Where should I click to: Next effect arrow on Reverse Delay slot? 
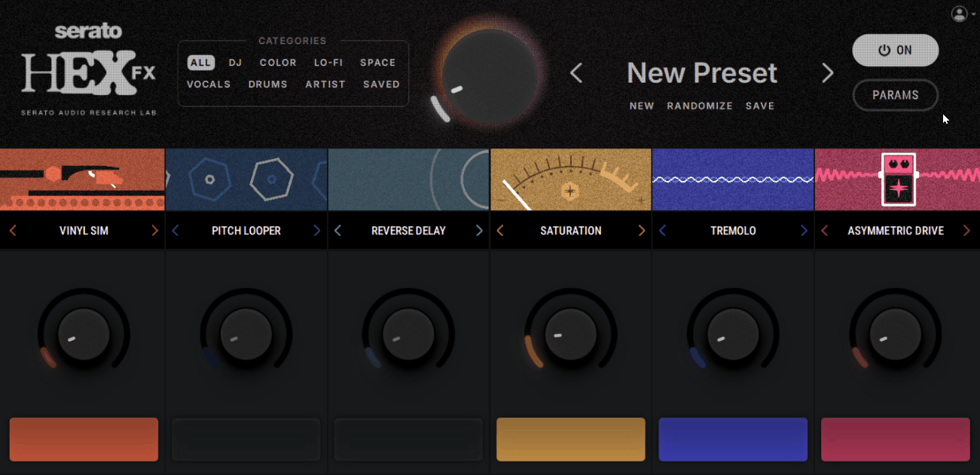coord(479,231)
